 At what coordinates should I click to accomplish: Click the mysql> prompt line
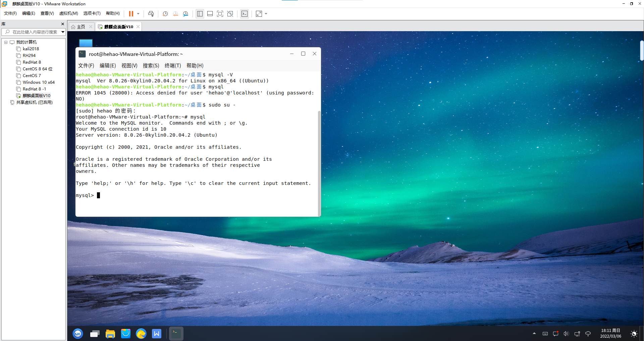point(88,195)
